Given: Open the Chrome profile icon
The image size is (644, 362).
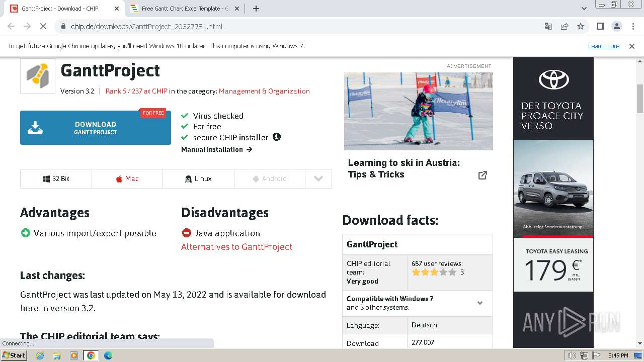Looking at the screenshot, I should [616, 26].
